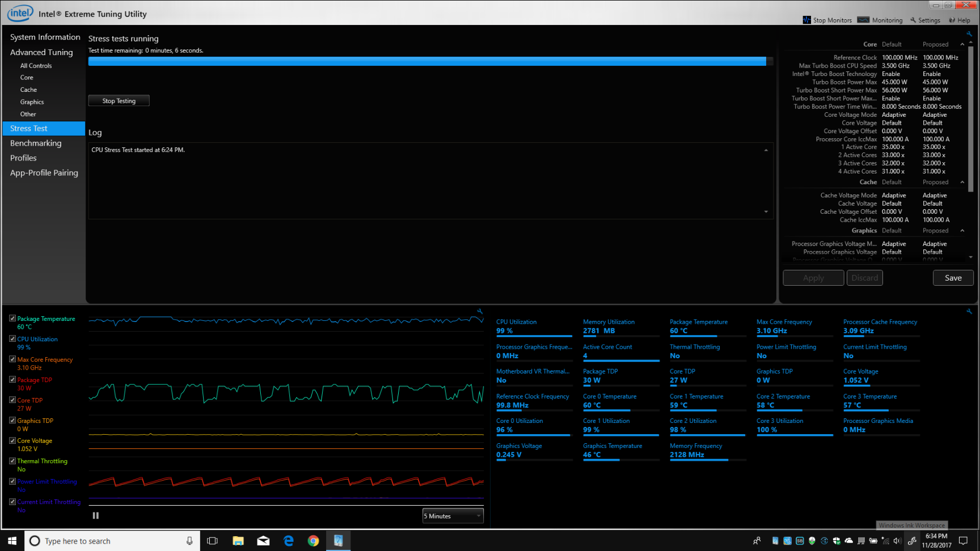Click Sound Blaster tray icon
This screenshot has height=551, width=980.
[800, 541]
